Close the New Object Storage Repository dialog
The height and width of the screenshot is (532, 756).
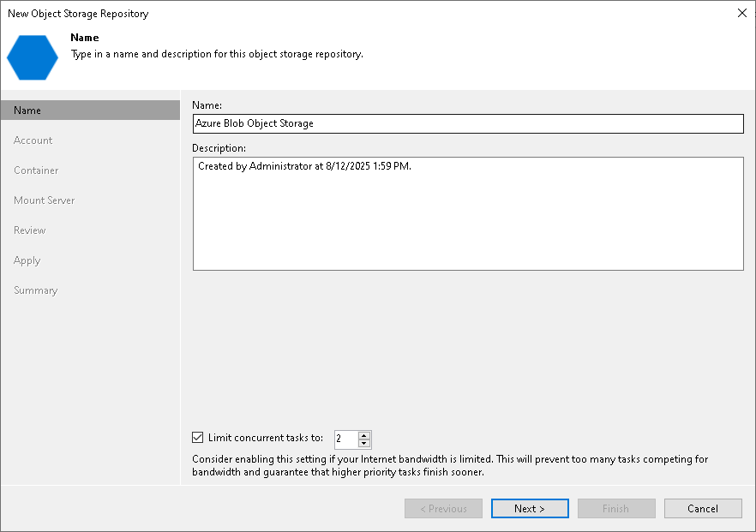point(742,13)
